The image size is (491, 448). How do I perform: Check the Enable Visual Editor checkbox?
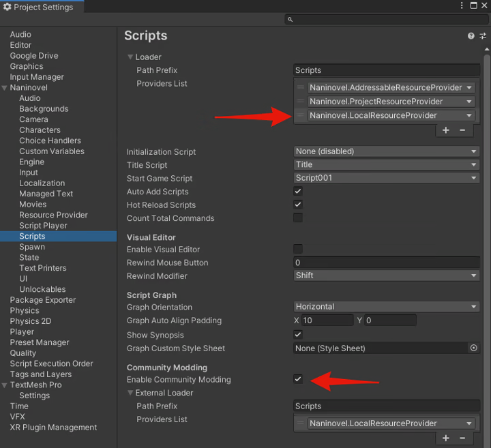click(x=298, y=249)
